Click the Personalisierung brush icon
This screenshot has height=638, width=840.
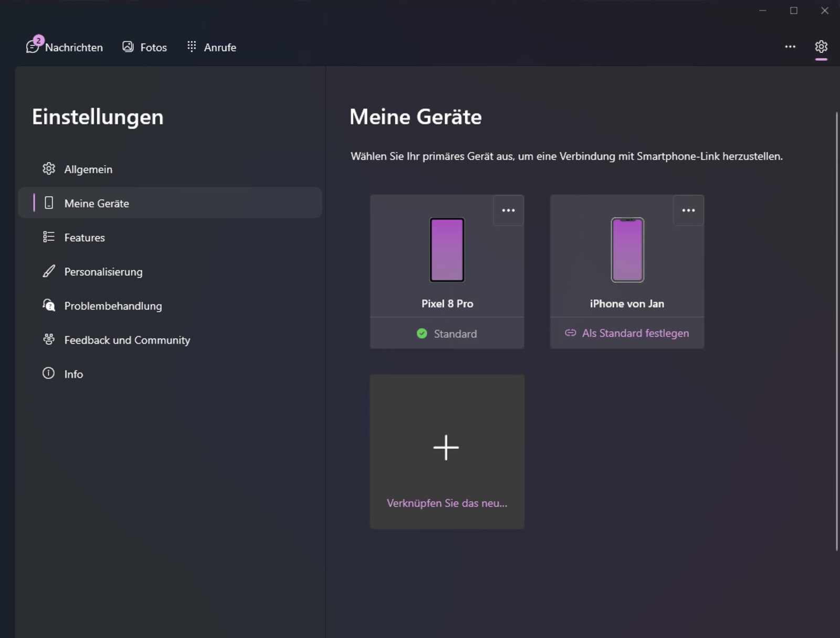pyautogui.click(x=48, y=271)
